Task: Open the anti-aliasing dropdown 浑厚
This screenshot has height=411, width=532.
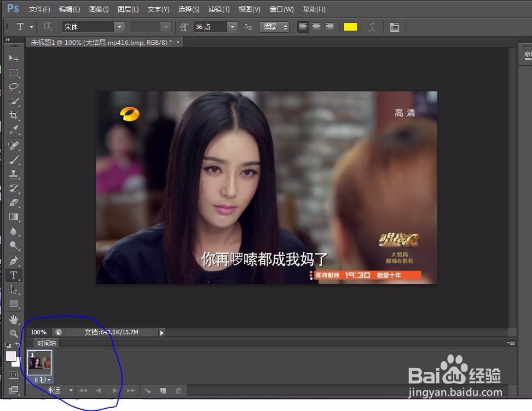Action: click(x=274, y=27)
